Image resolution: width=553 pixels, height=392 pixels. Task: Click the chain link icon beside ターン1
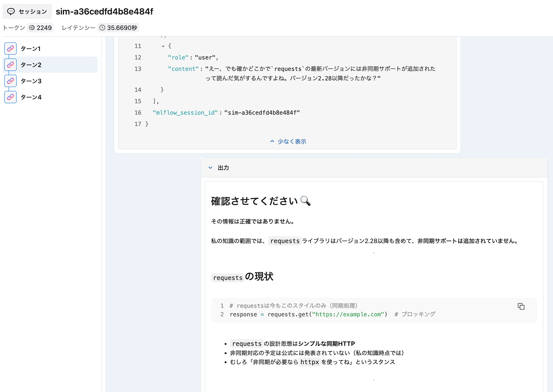tap(10, 48)
